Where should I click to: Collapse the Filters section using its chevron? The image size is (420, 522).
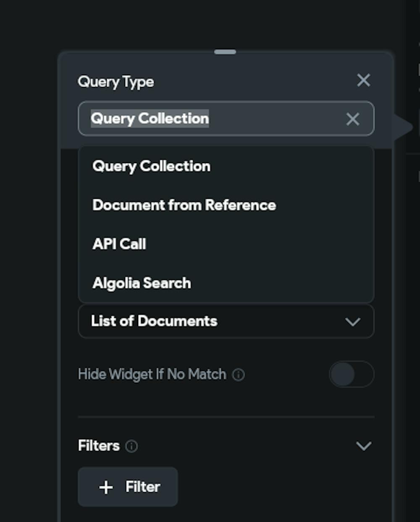(363, 446)
